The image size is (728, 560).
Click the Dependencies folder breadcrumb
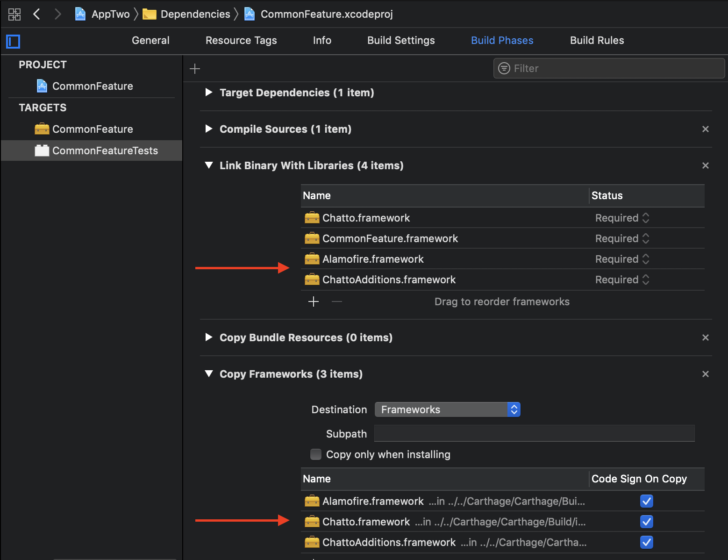[186, 14]
